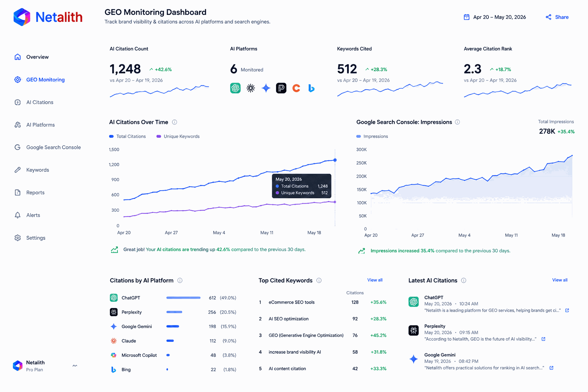Click the Gemini star icon in AI Platforms card
Screen dimensions: 588x392
pos(266,88)
